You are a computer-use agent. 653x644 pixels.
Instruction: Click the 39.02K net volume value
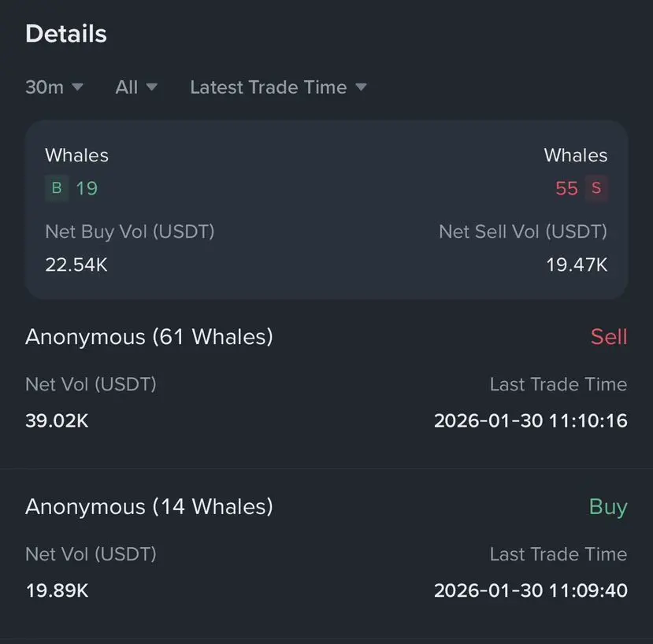(57, 420)
